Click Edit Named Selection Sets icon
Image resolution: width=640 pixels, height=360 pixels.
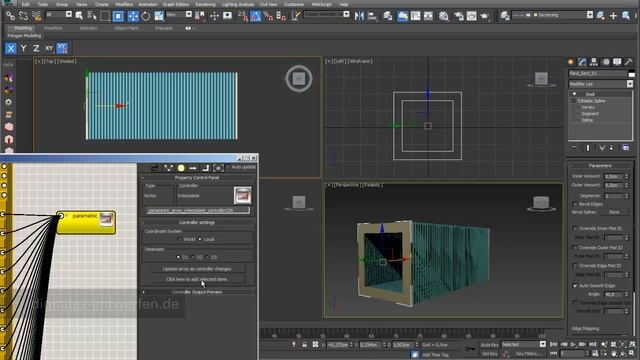click(296, 16)
